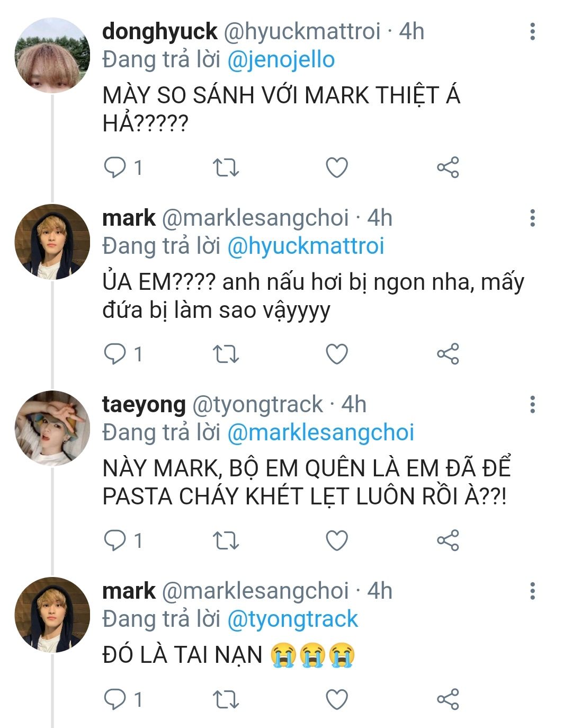The image size is (572, 728).
Task: Reply to donghyuck's tweet about Mark
Action: click(x=115, y=168)
